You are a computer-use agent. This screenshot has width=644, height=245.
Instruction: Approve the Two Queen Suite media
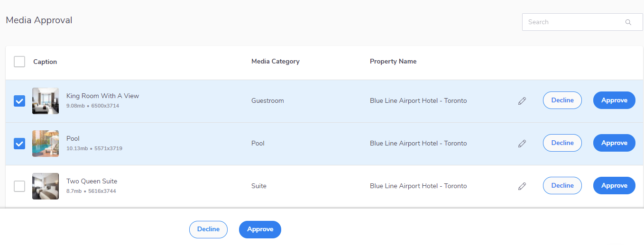pos(614,186)
